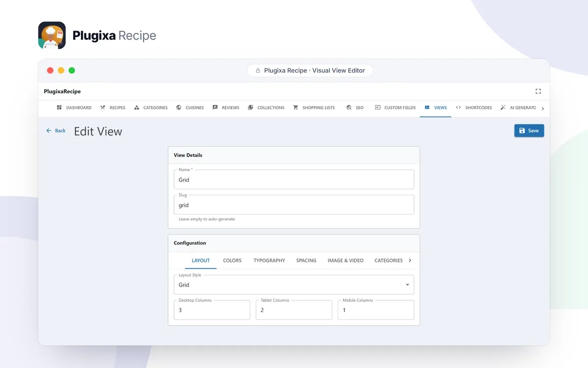
Task: Open the Custom Fields tab
Action: tap(395, 107)
